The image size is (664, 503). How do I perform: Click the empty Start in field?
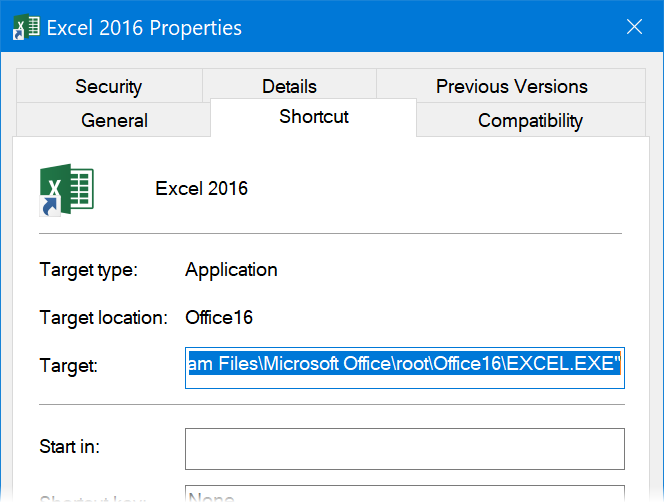[405, 449]
